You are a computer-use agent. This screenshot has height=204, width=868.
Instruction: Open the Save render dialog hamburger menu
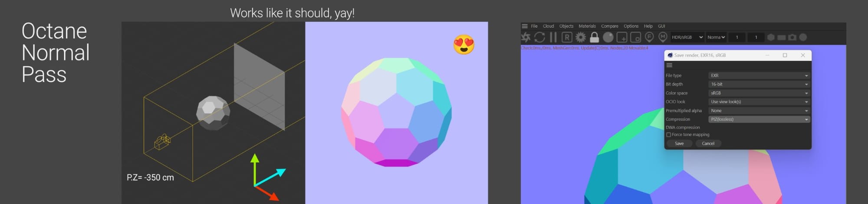pyautogui.click(x=669, y=65)
